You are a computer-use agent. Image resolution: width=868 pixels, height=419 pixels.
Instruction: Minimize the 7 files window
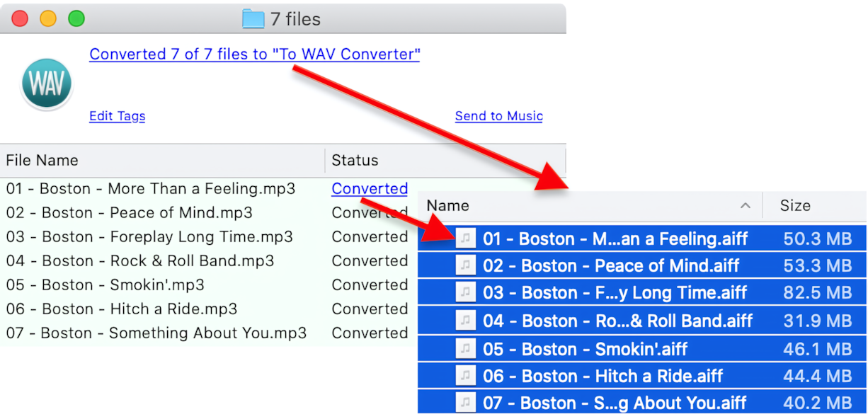(x=48, y=18)
